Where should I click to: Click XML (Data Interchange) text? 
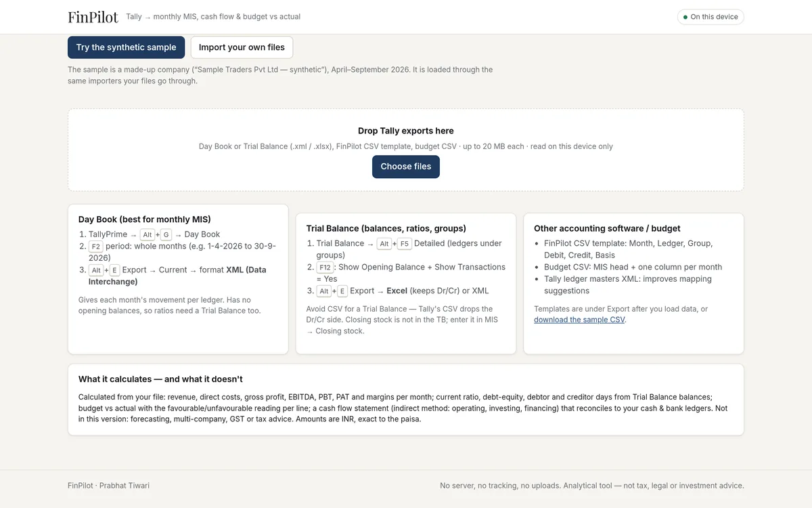(177, 276)
